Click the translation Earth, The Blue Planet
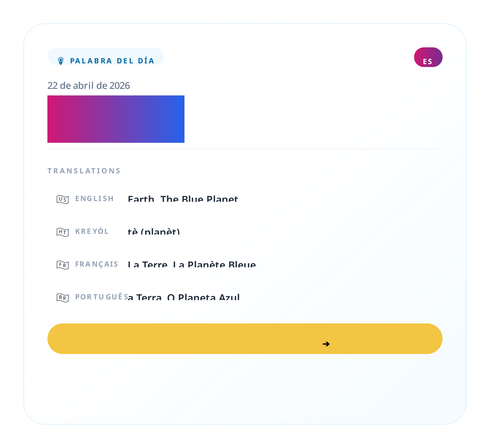490x448 pixels. pos(183,199)
